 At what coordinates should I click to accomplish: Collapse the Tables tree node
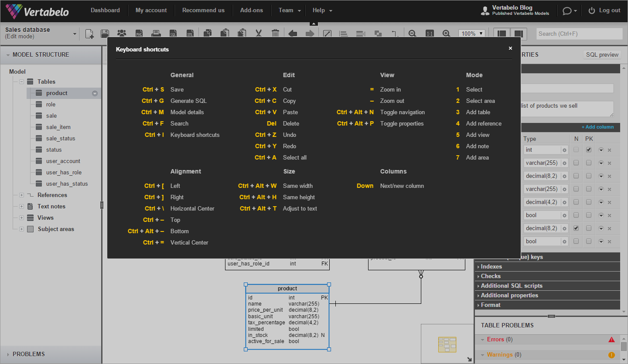click(x=21, y=82)
